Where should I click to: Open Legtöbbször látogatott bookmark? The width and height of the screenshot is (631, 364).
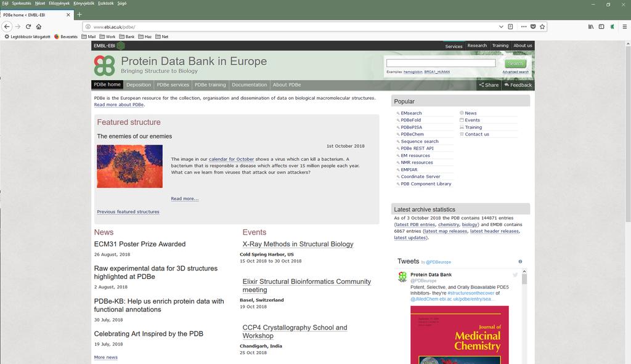click(27, 36)
